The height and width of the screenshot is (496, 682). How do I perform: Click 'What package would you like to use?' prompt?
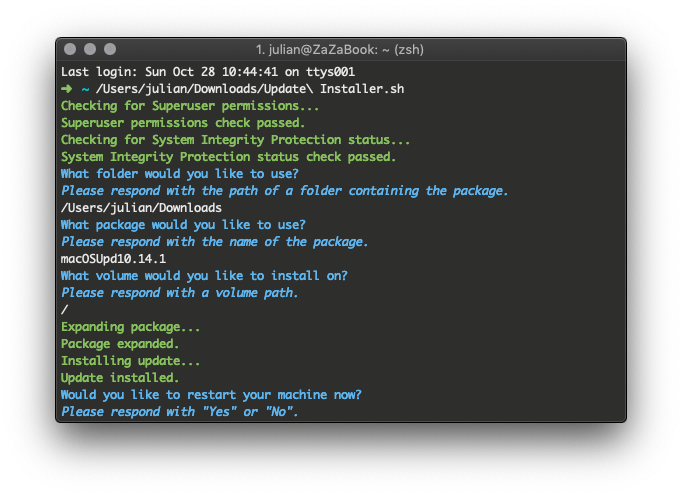183,225
